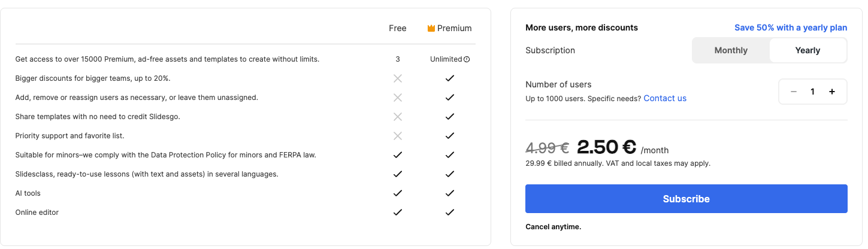Switch subscription to Monthly
Image resolution: width=868 pixels, height=249 pixels.
pyautogui.click(x=731, y=50)
